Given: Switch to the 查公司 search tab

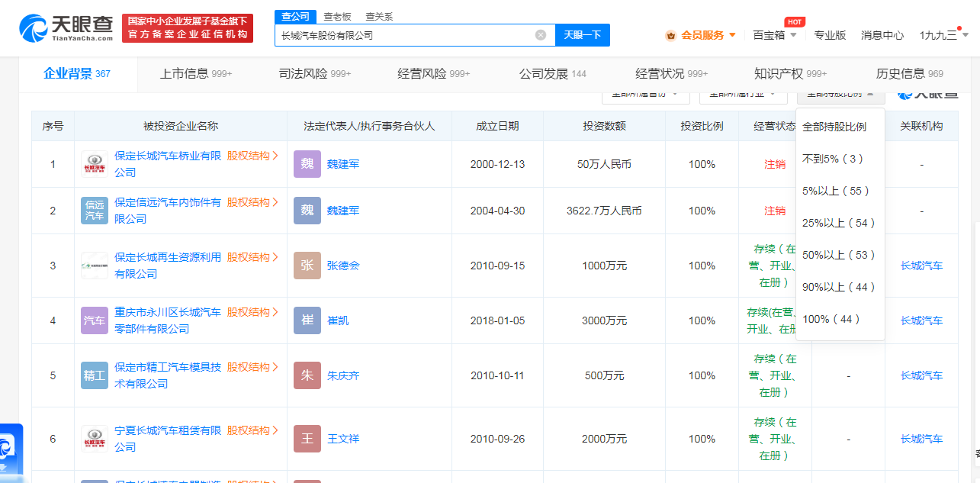Looking at the screenshot, I should (x=295, y=17).
